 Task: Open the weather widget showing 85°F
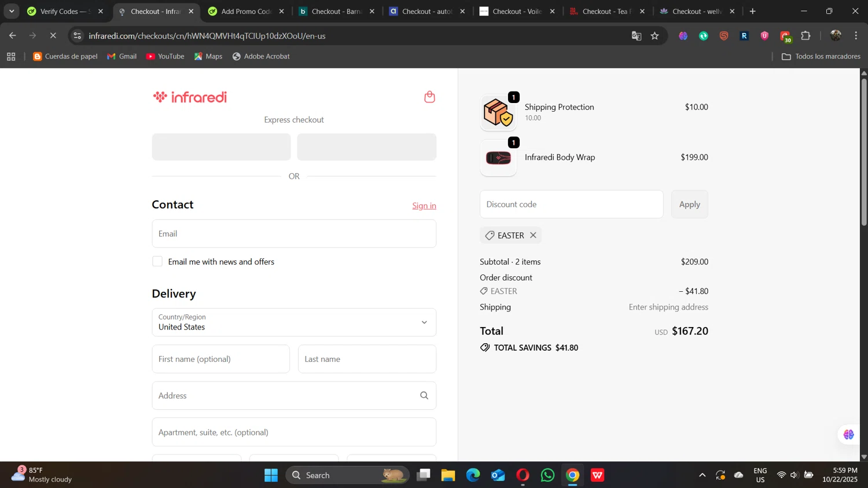coord(43,475)
